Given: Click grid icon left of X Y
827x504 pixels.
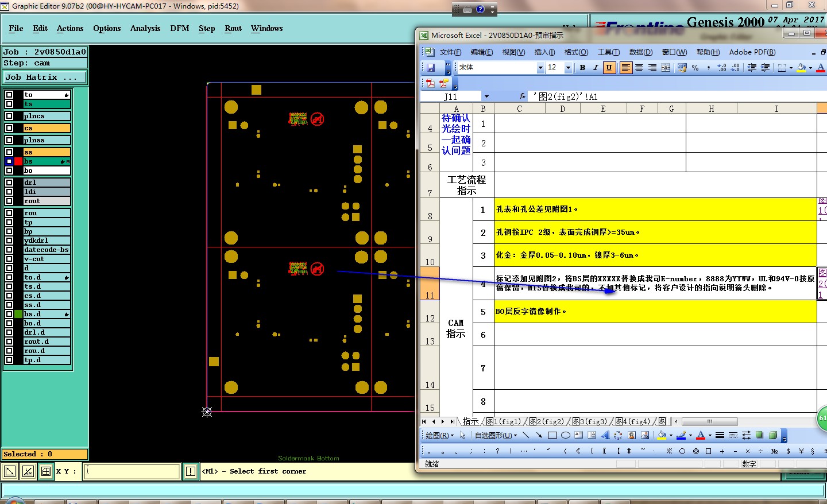Looking at the screenshot, I should tap(46, 471).
